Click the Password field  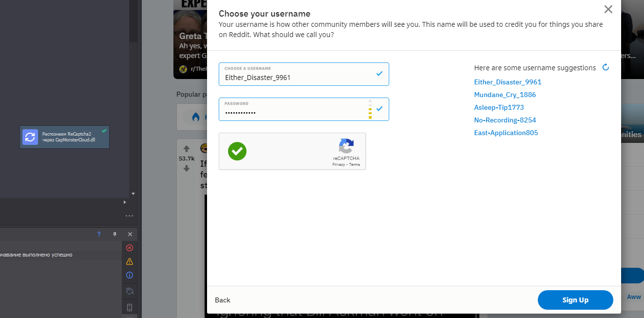pyautogui.click(x=304, y=109)
